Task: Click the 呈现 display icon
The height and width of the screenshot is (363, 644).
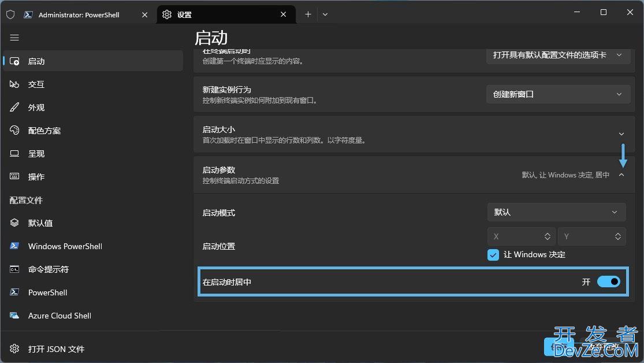Action: click(x=14, y=153)
